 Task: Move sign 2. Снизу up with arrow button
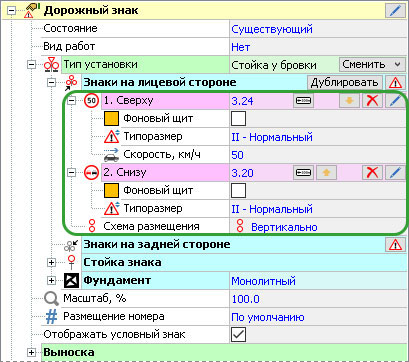326,172
